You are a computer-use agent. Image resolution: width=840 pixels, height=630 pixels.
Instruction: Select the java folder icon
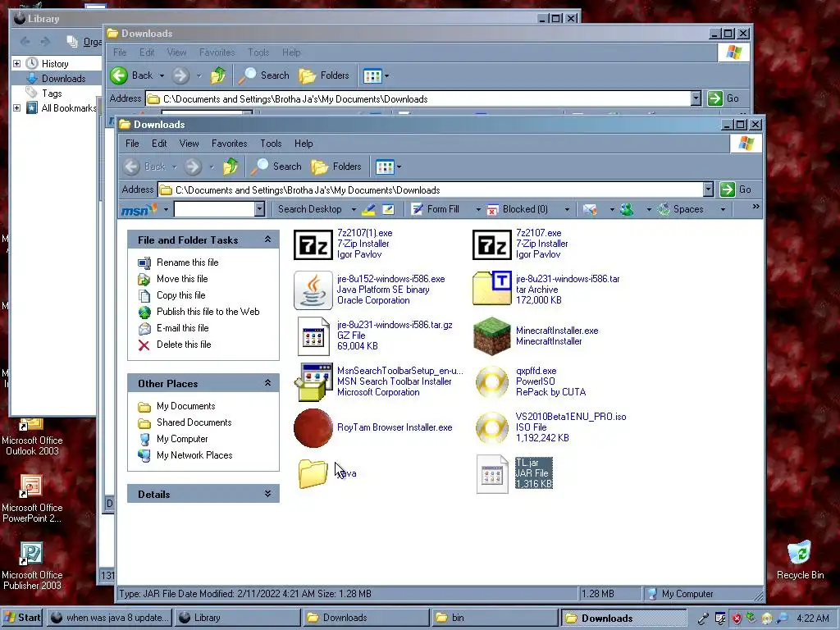[x=313, y=473]
